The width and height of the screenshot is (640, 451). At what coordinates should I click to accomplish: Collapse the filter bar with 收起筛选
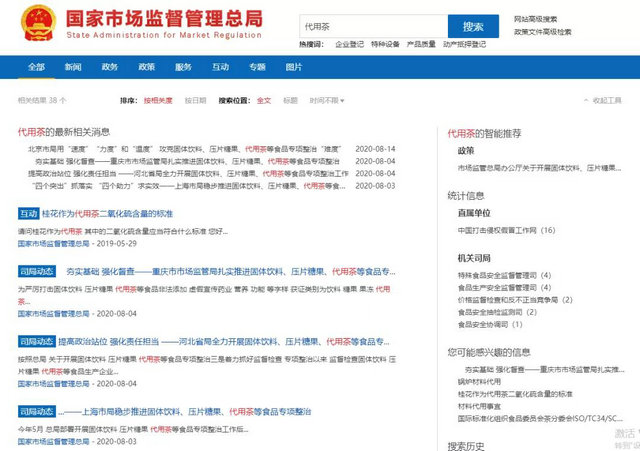[x=604, y=101]
